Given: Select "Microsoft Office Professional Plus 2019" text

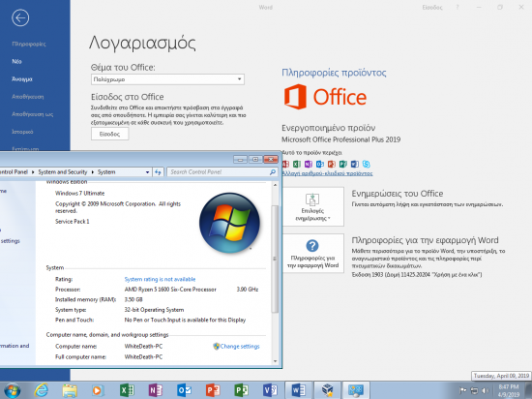Looking at the screenshot, I should pyautogui.click(x=341, y=139).
